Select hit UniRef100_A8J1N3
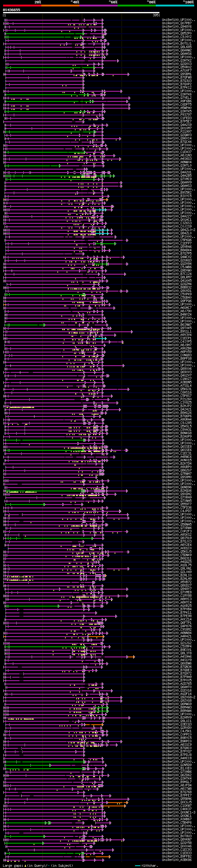Viewport: 197px width, 868px height. click(x=177, y=155)
